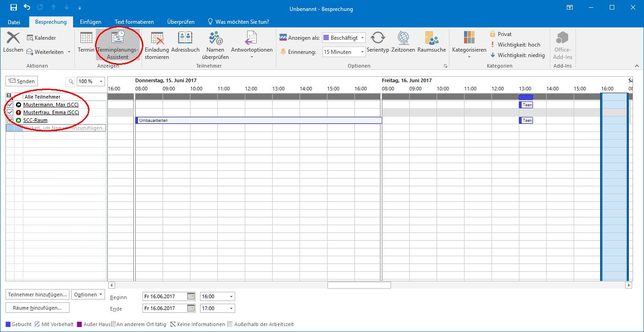
Task: Uncheck Mustermann, Max (SCC) checkbox
Action: pyautogui.click(x=10, y=105)
